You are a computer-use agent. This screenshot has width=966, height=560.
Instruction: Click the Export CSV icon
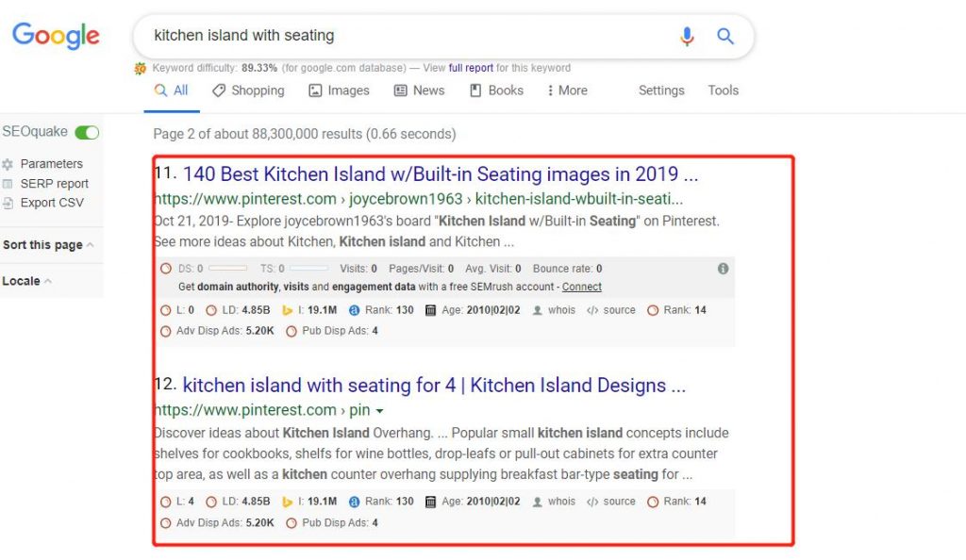pos(8,203)
